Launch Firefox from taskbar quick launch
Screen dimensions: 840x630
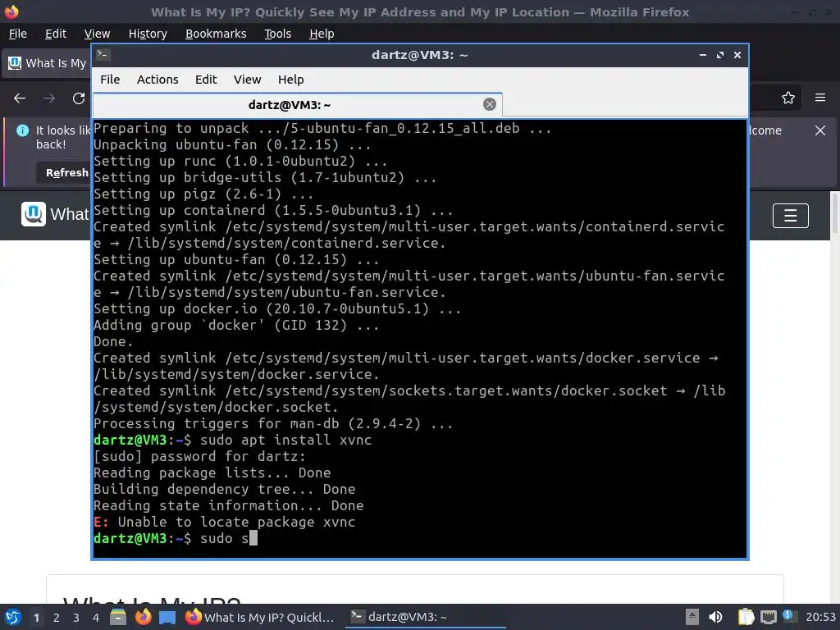[x=143, y=617]
